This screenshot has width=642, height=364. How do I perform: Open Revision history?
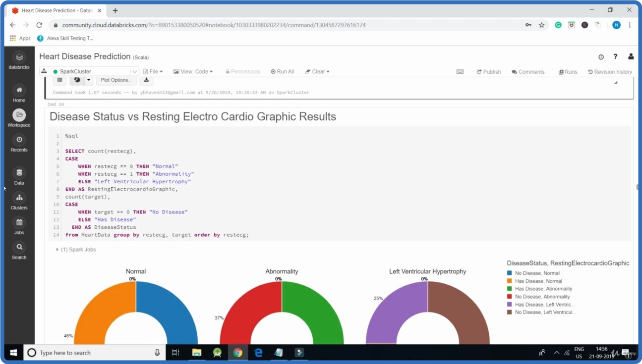click(610, 72)
